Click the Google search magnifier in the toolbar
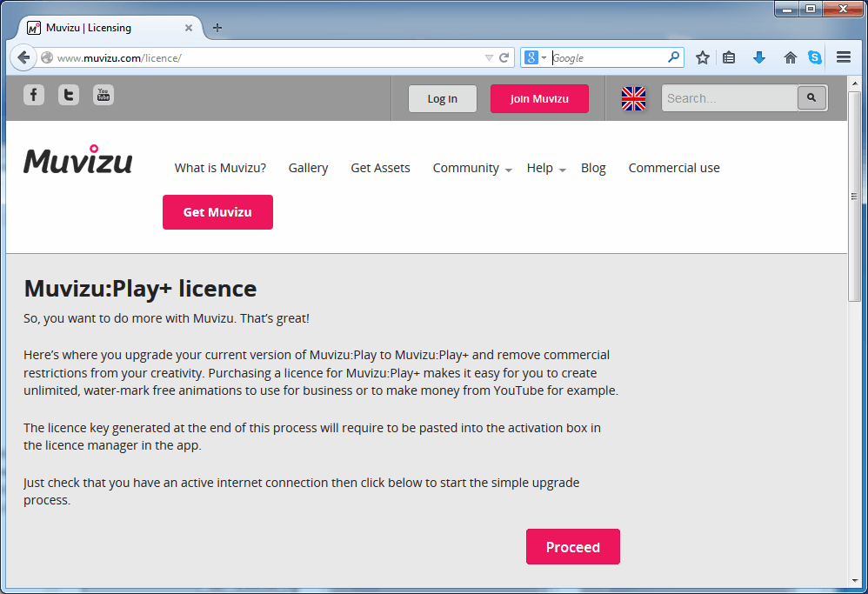This screenshot has width=868, height=594. coord(674,57)
